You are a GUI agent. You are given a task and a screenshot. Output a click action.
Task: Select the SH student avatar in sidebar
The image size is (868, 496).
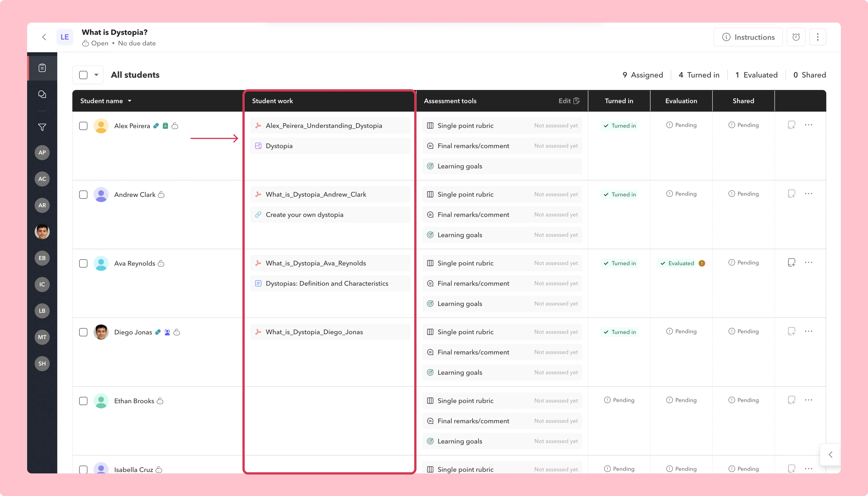(x=42, y=364)
